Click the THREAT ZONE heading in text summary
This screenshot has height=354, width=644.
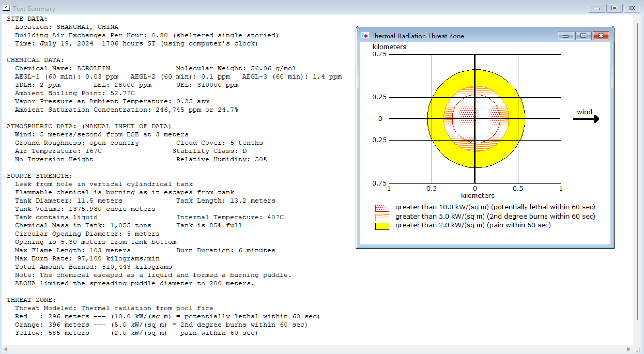tap(31, 300)
